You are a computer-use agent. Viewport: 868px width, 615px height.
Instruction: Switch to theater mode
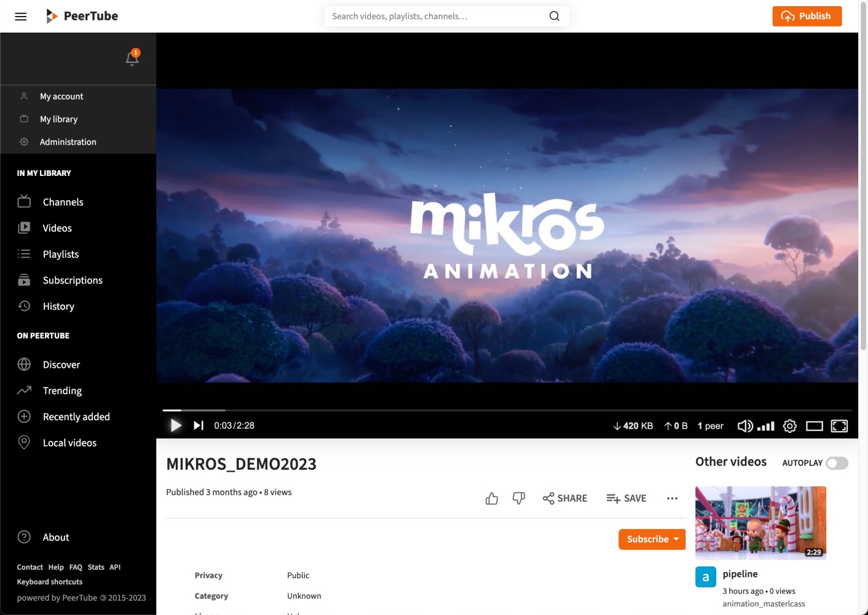(815, 426)
